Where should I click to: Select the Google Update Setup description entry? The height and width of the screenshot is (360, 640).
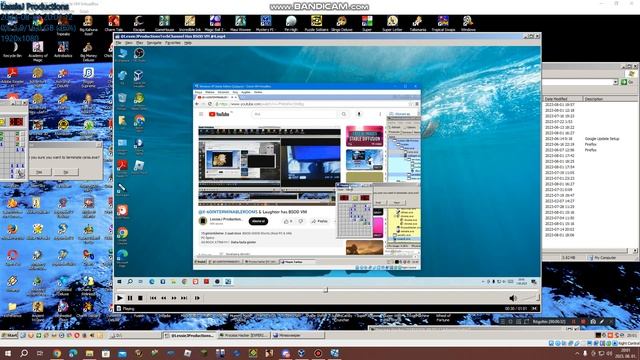(602, 139)
